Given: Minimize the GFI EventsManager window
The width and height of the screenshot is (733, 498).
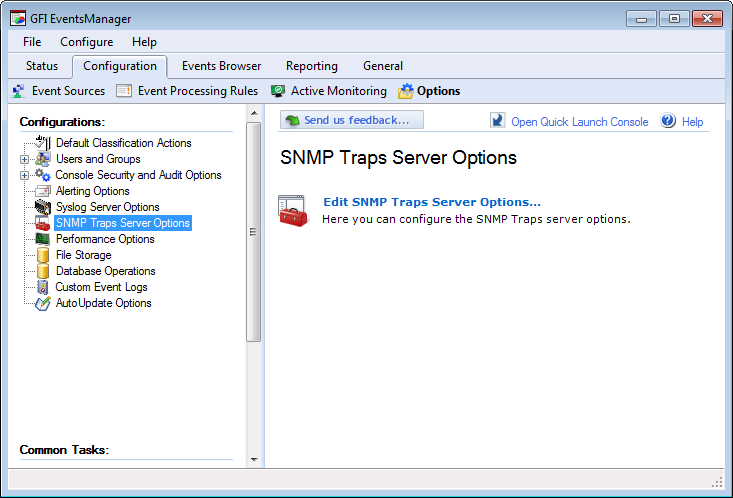Looking at the screenshot, I should pos(641,19).
